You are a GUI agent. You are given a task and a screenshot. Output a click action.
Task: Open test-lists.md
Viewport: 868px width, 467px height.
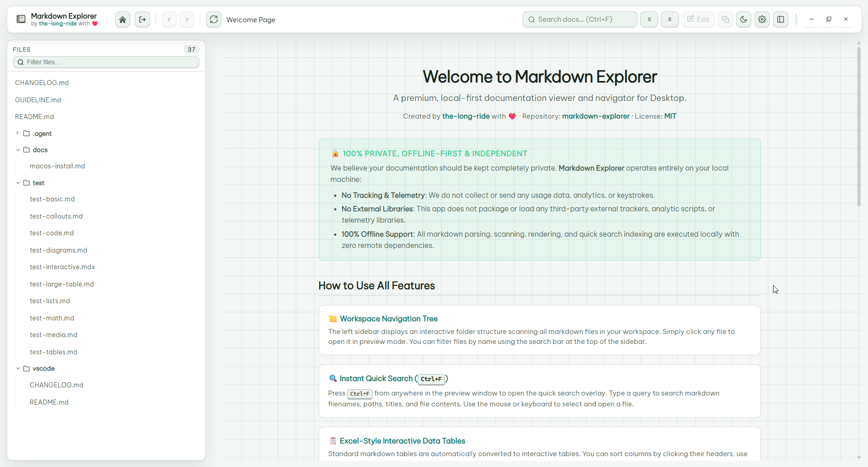[50, 301]
